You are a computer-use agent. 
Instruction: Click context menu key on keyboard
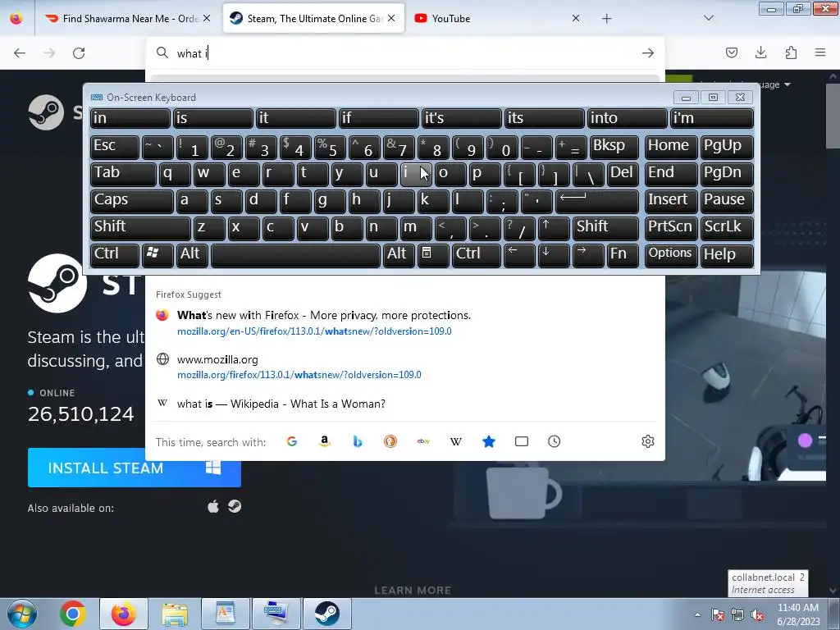pos(433,256)
